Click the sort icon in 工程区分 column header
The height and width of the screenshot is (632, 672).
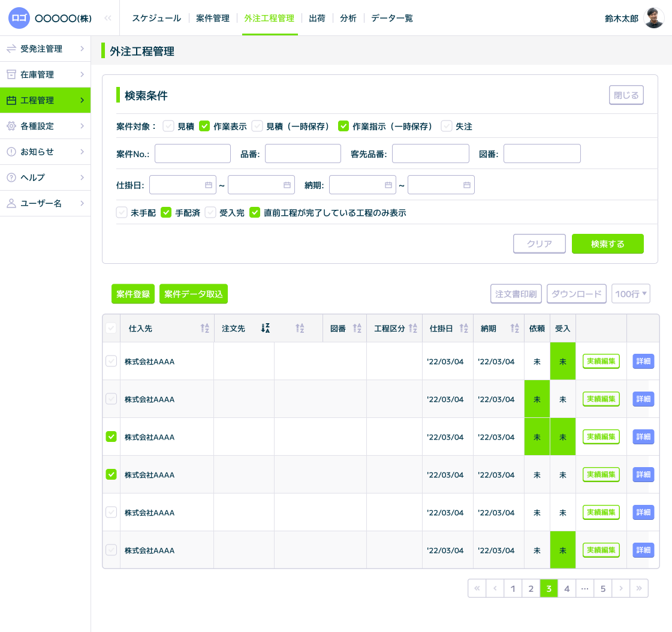tap(413, 329)
